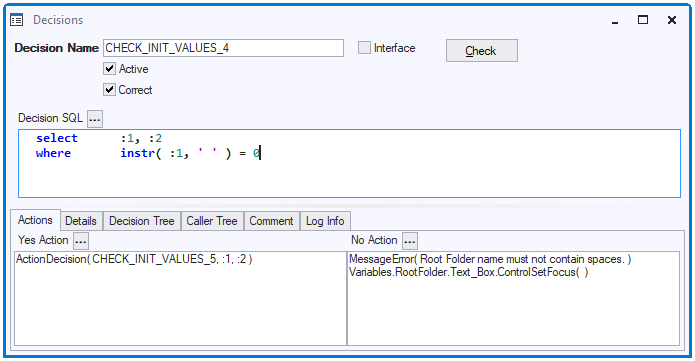Click the Check button
This screenshot has width=695, height=361.
click(x=481, y=51)
